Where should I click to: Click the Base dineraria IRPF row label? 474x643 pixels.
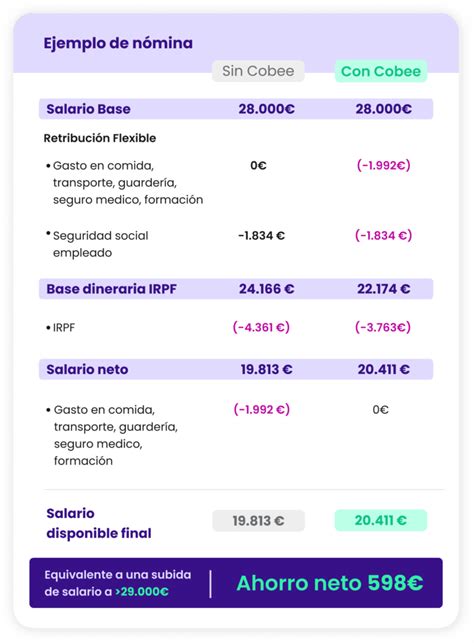click(x=112, y=289)
